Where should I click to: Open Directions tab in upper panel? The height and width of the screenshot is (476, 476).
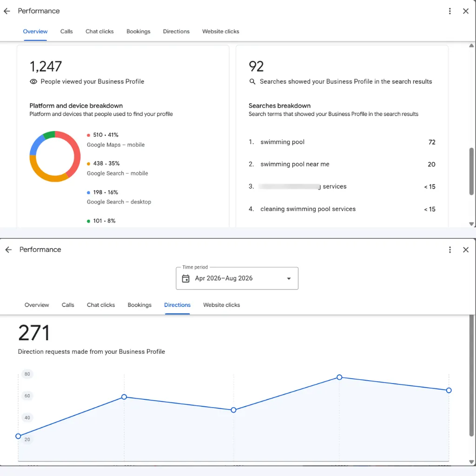(176, 32)
